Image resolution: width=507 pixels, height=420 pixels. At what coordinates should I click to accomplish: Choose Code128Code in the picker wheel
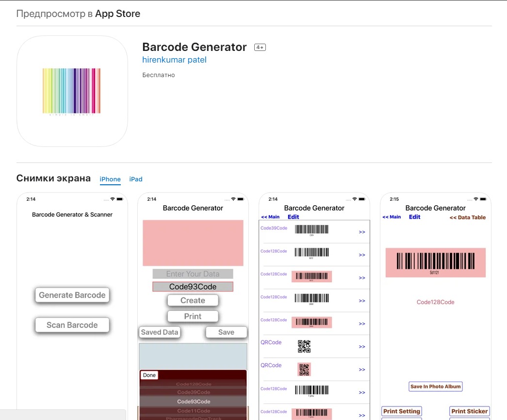click(194, 384)
